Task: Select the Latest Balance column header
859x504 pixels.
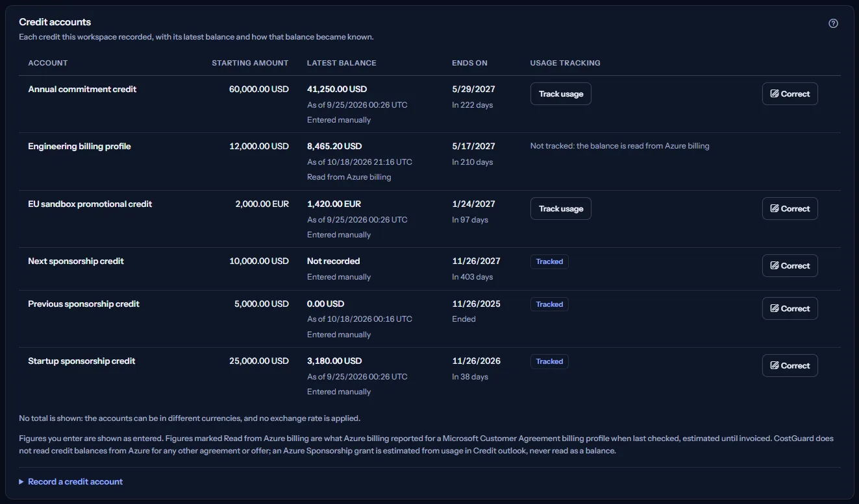Action: pyautogui.click(x=342, y=63)
